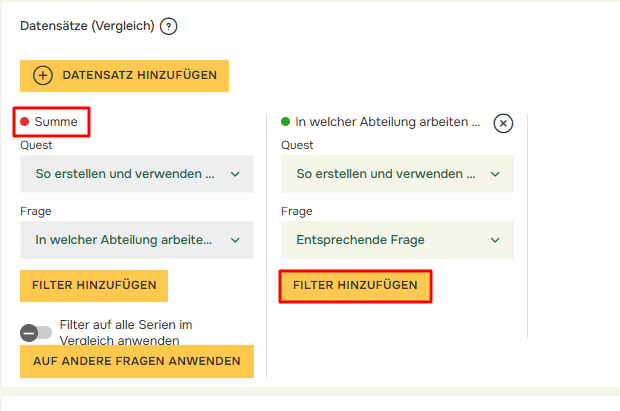Image resolution: width=620 pixels, height=411 pixels.
Task: Click the red Summe color dot
Action: [x=25, y=122]
